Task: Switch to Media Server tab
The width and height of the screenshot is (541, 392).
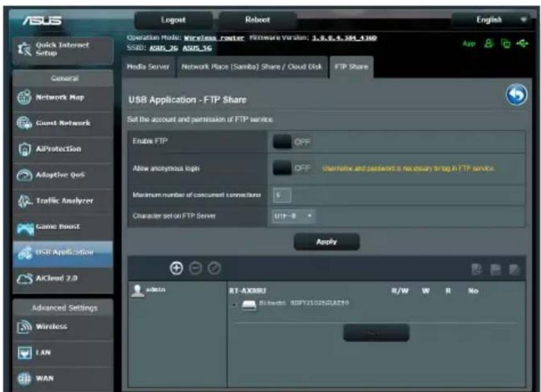Action: [148, 67]
